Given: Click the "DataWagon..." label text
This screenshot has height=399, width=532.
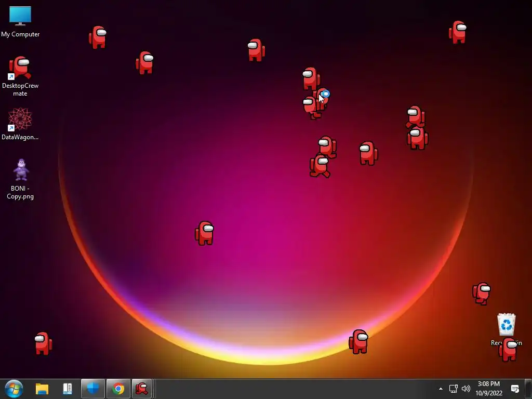Looking at the screenshot, I should pyautogui.click(x=20, y=137).
